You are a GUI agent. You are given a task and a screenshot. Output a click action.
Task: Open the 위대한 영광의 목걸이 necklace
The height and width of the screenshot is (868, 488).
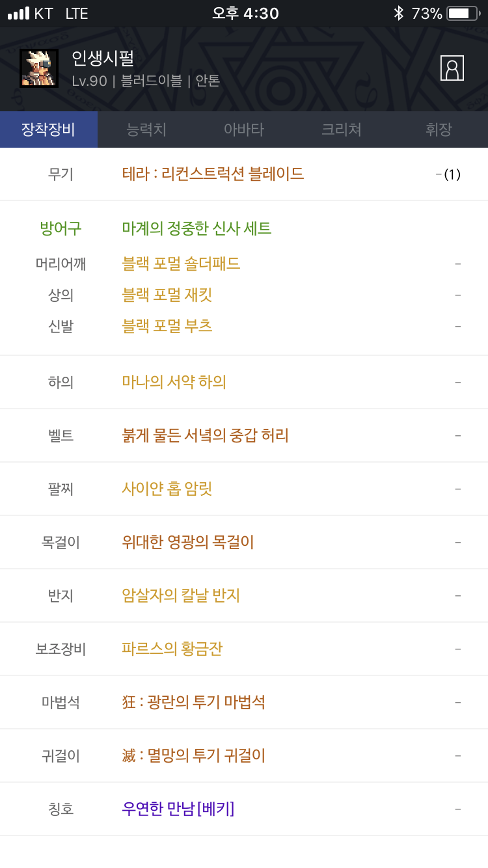coord(188,542)
